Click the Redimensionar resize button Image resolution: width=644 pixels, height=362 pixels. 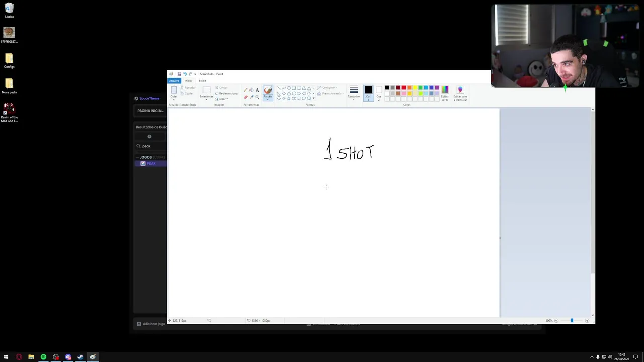tap(227, 93)
